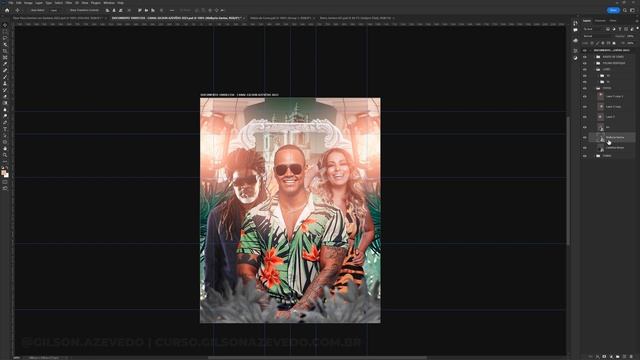Toggle layer filtering on/off switch
The image size is (640, 360).
click(638, 29)
